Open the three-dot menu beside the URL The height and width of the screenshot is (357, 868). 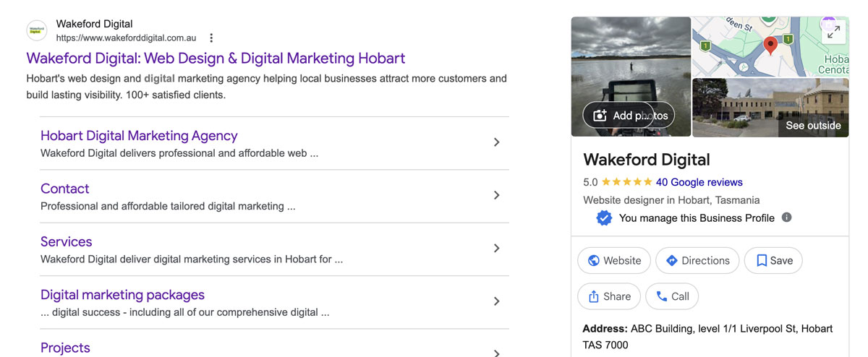[211, 38]
